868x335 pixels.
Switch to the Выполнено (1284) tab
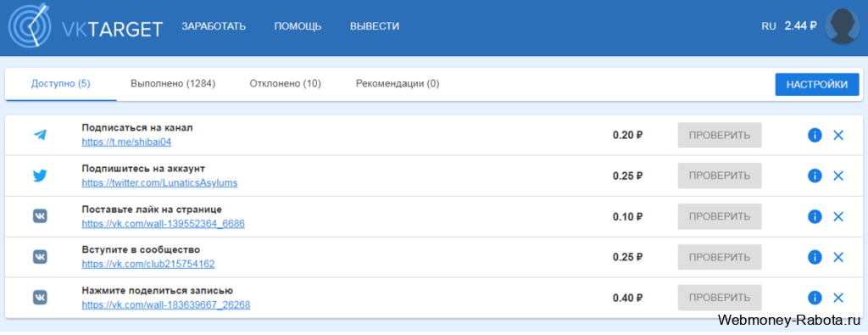click(173, 84)
